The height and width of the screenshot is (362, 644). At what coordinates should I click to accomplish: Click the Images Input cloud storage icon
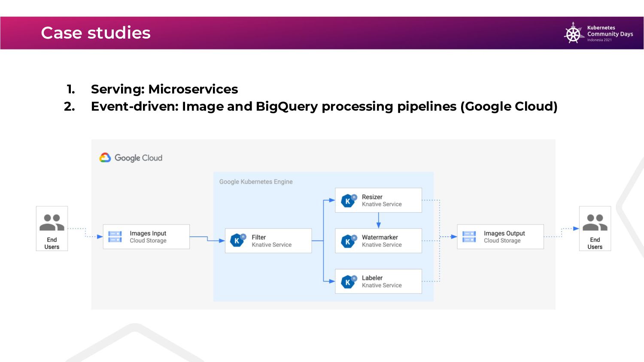(115, 237)
